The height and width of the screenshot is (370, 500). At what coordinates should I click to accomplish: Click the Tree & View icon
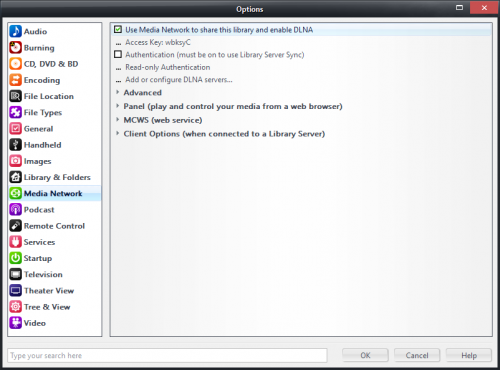coord(16,307)
